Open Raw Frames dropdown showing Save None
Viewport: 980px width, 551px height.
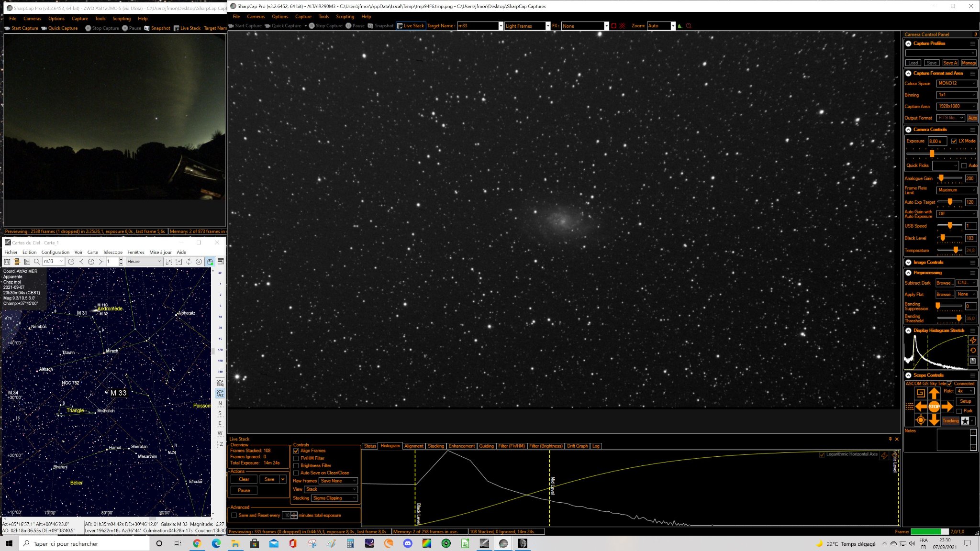coord(338,481)
